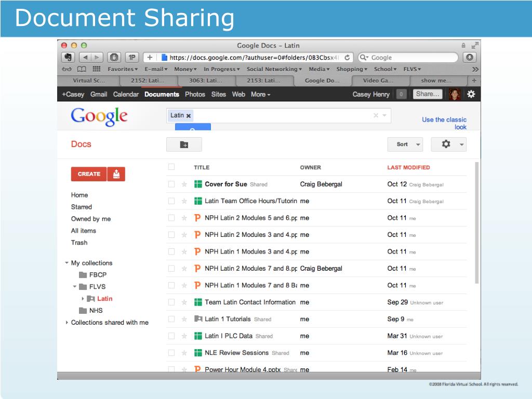The height and width of the screenshot is (399, 532).
Task: Remove the Latin search filter chip
Action: click(x=189, y=116)
